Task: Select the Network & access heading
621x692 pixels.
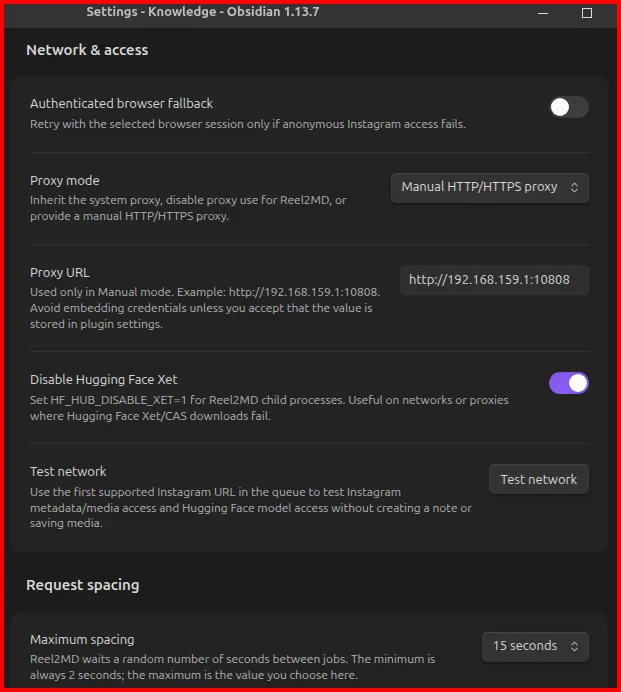Action: [x=87, y=50]
